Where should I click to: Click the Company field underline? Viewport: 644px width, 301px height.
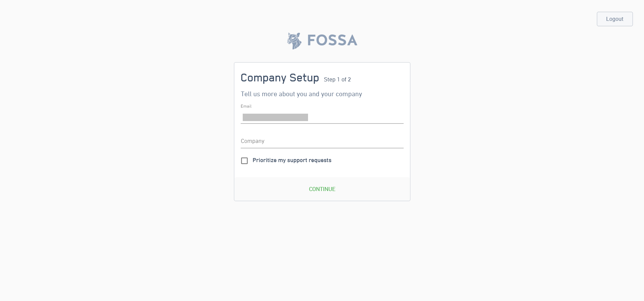pos(322,147)
